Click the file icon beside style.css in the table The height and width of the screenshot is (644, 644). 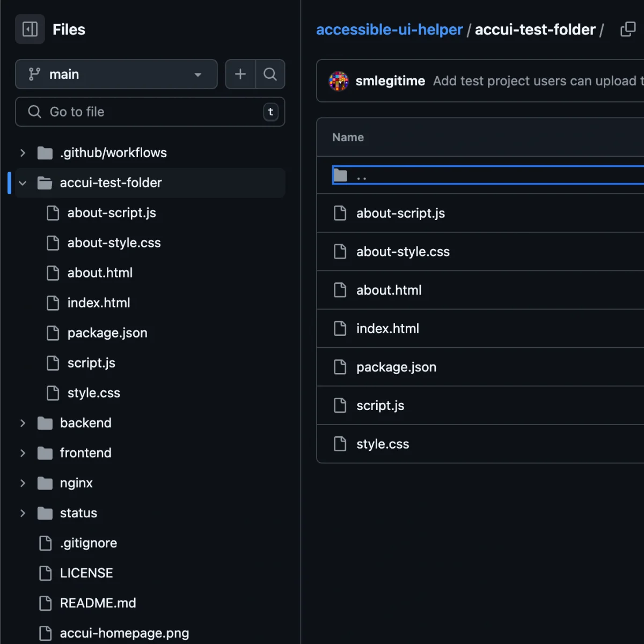click(340, 444)
